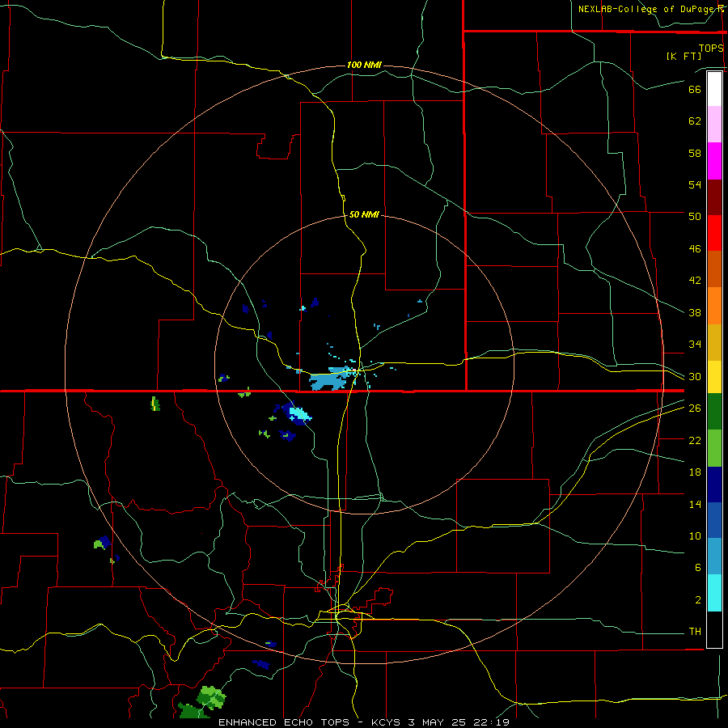Click the legend value 66
This screenshot has height=728, width=728.
pyautogui.click(x=695, y=89)
